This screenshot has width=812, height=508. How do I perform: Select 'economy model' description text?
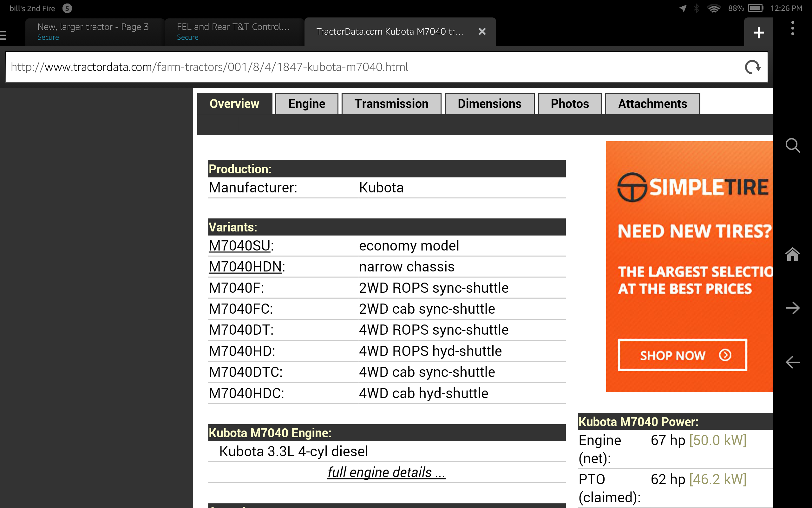point(409,246)
